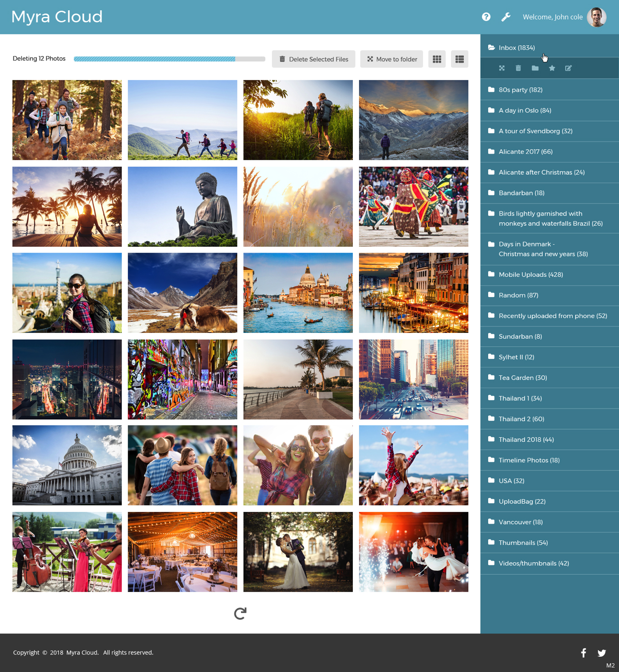Click the Facebook icon in the footer

point(583,653)
